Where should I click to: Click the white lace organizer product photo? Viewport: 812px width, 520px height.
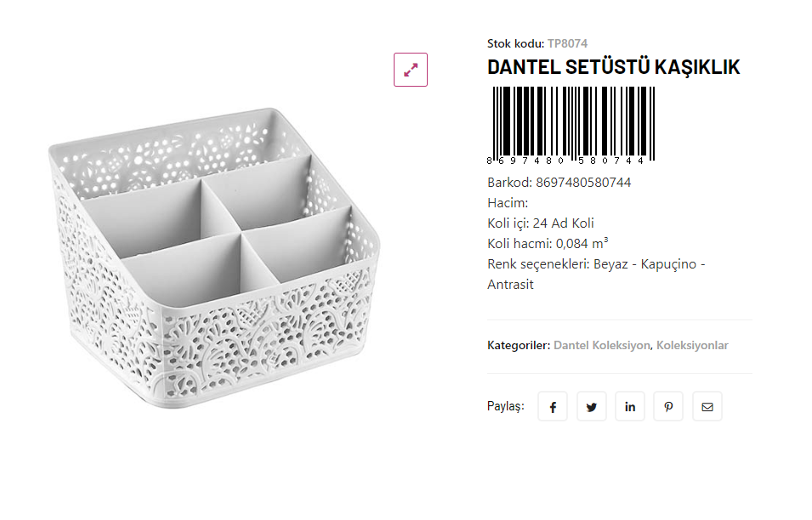coord(213,263)
